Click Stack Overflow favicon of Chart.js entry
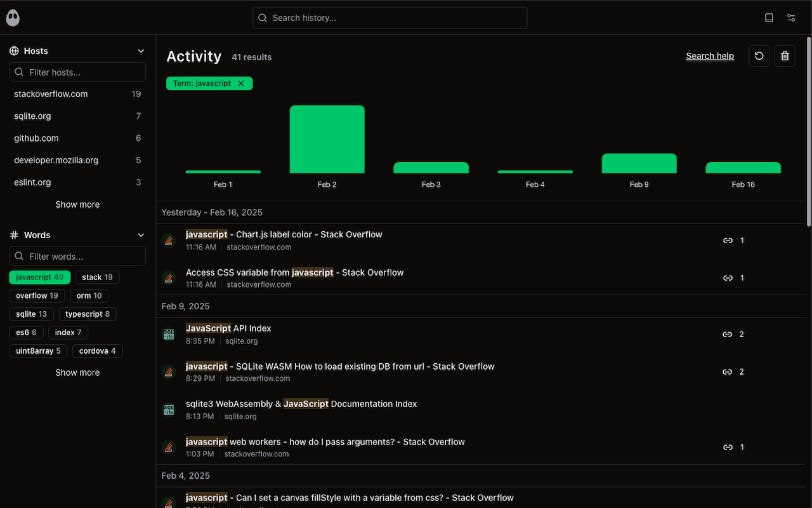Viewport: 812px width, 508px height. [x=169, y=241]
